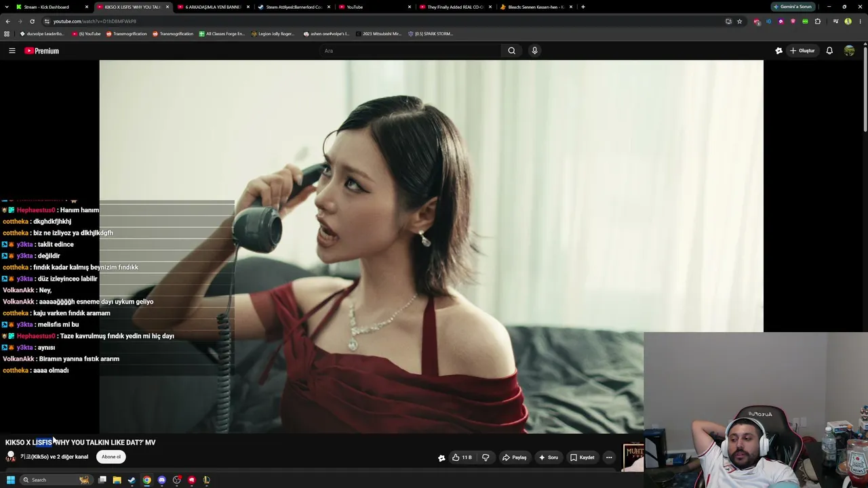Click the Paylaş share button

coord(514,457)
